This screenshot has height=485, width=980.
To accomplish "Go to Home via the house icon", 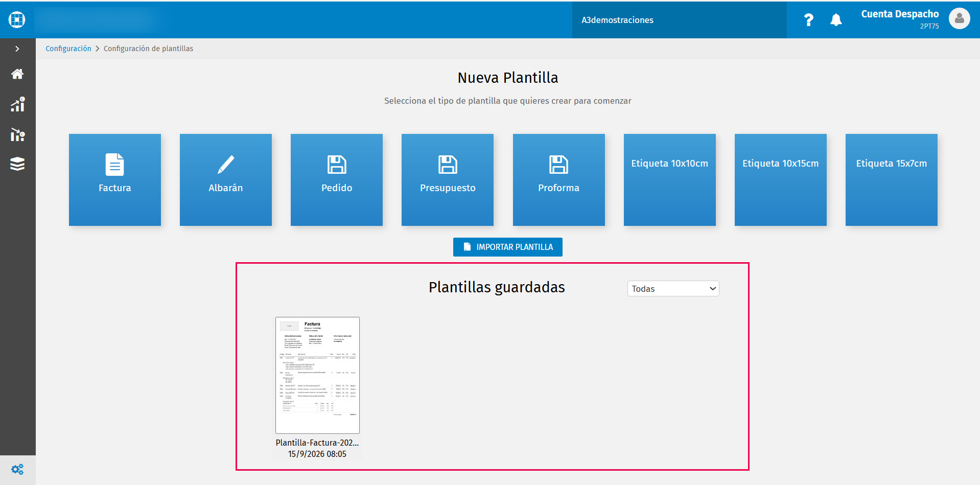I will pos(17,74).
